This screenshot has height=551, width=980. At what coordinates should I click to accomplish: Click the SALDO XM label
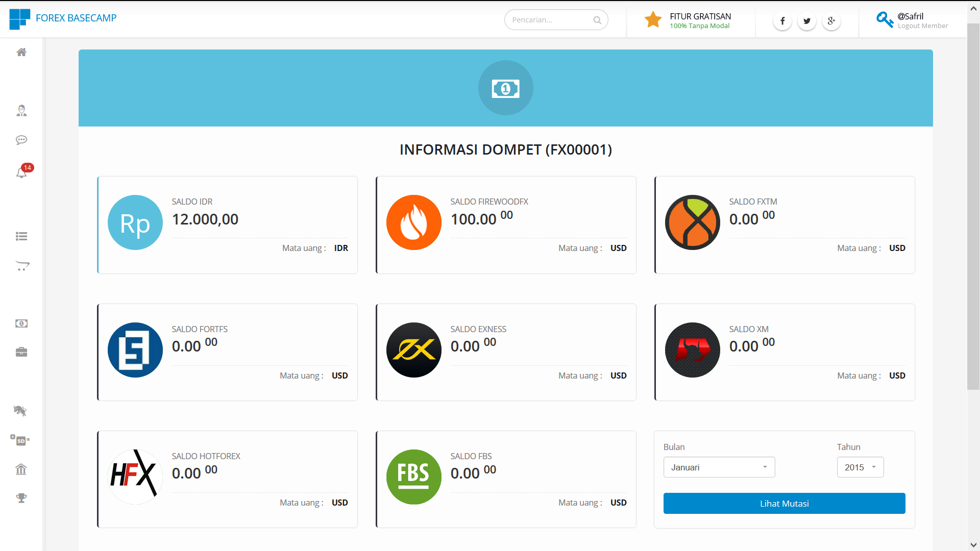pos(749,329)
